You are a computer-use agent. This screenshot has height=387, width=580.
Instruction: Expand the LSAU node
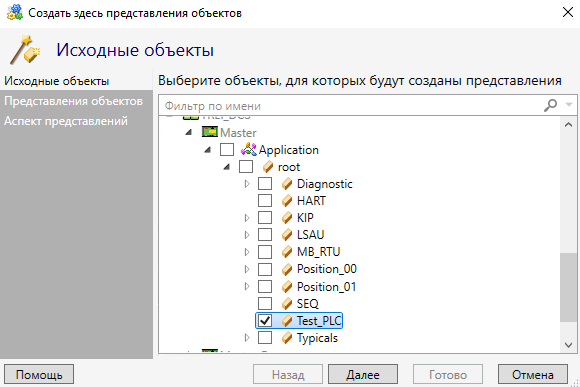click(247, 235)
